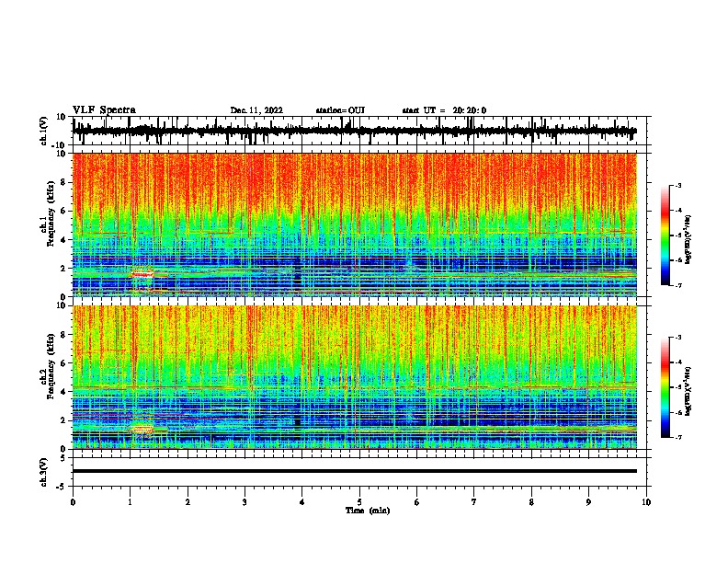Click the "5" tick of the ch.3 voltage axis
728x563 pixels.
coord(63,458)
